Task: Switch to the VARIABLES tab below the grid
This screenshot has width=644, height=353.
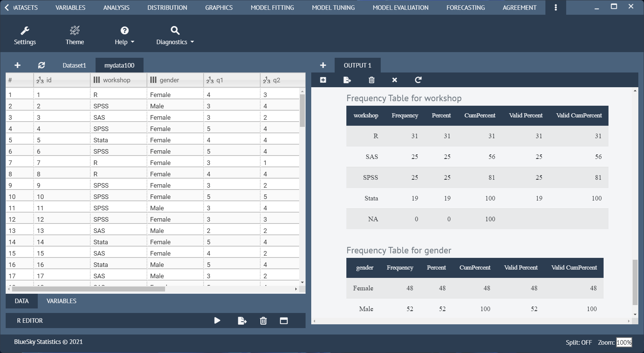Action: click(61, 301)
